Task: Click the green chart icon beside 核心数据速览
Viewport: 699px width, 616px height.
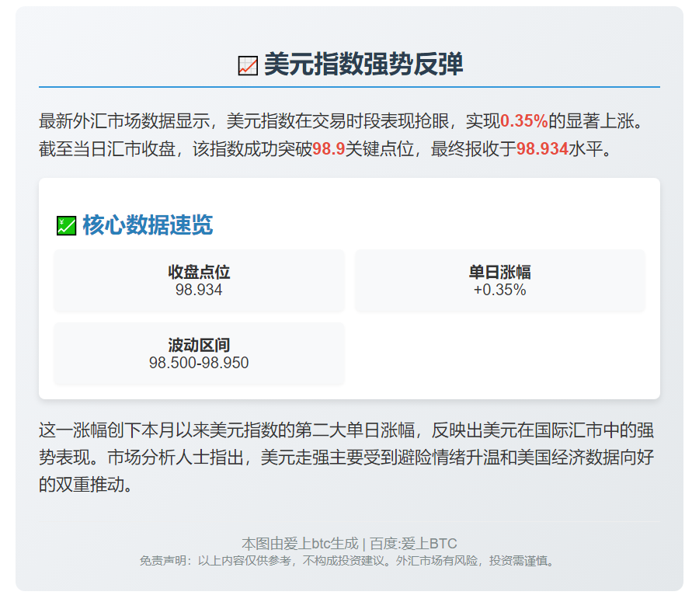Action: tap(66, 226)
